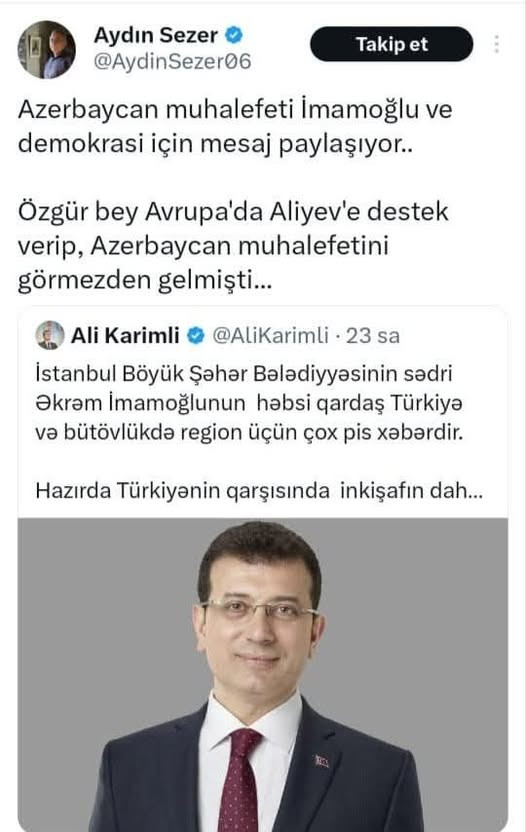Viewport: 526px width, 832px height.
Task: Click the lapel flag pin in photo
Action: (x=321, y=761)
